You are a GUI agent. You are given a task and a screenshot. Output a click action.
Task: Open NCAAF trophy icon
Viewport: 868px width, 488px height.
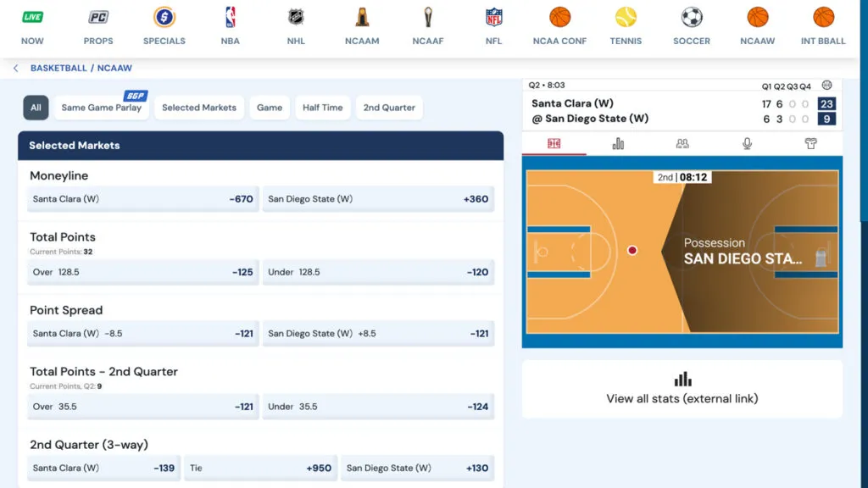[x=428, y=18]
